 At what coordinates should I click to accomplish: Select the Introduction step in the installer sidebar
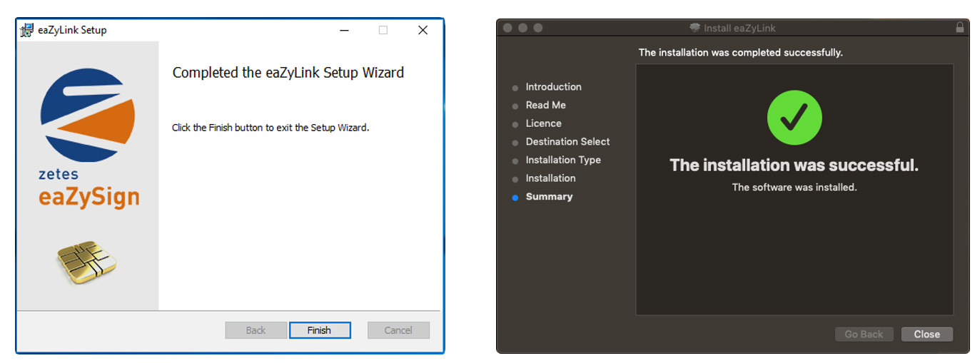553,87
